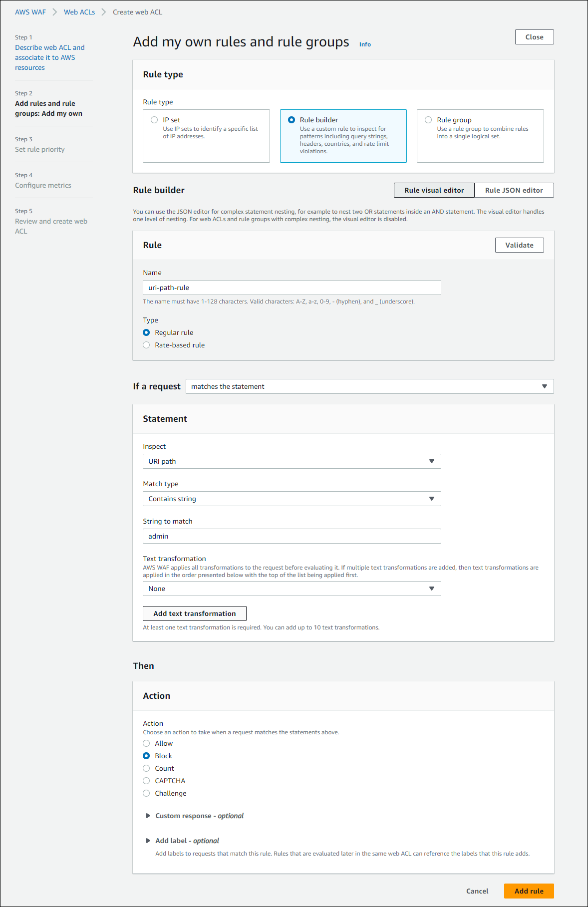Open the Info link beside the heading
Viewport: 588px width, 907px height.
(365, 44)
